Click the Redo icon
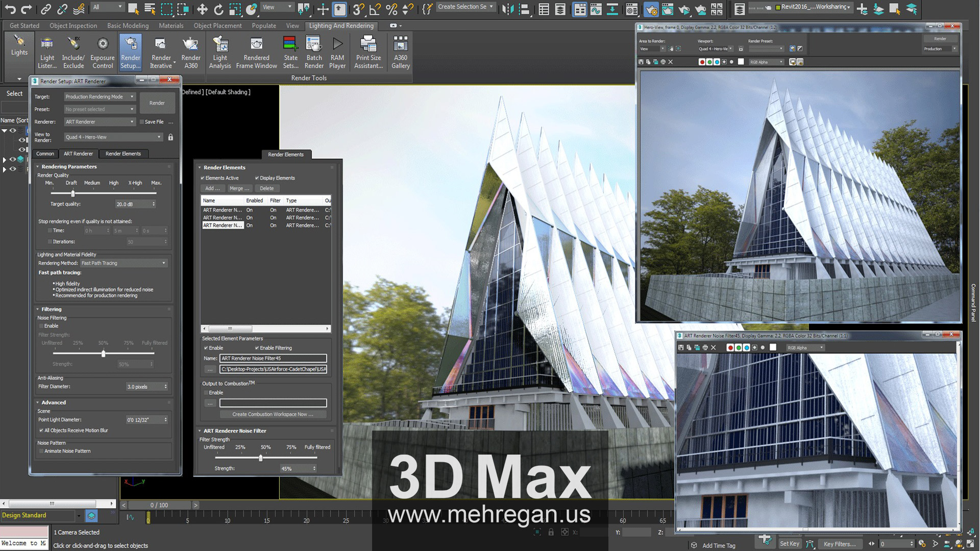The image size is (980, 551). point(26,9)
